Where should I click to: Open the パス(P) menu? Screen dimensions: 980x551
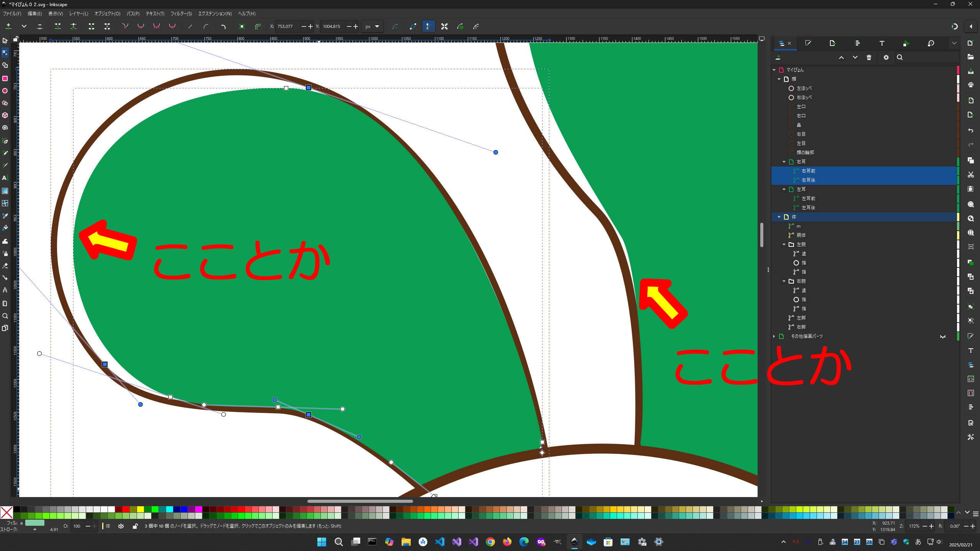click(x=133, y=13)
